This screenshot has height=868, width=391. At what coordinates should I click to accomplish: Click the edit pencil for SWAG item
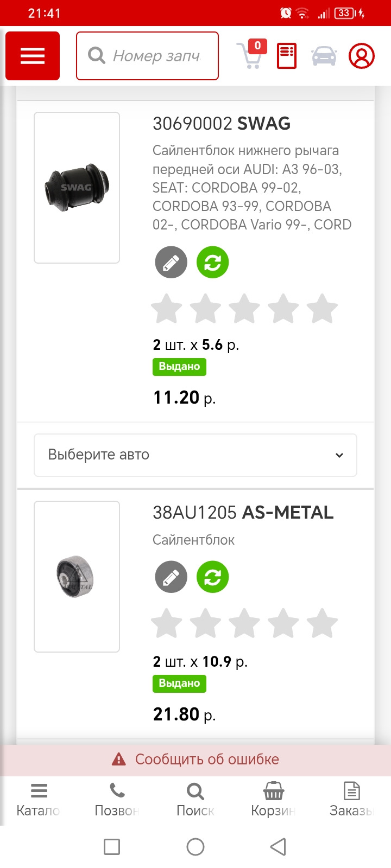tap(171, 263)
